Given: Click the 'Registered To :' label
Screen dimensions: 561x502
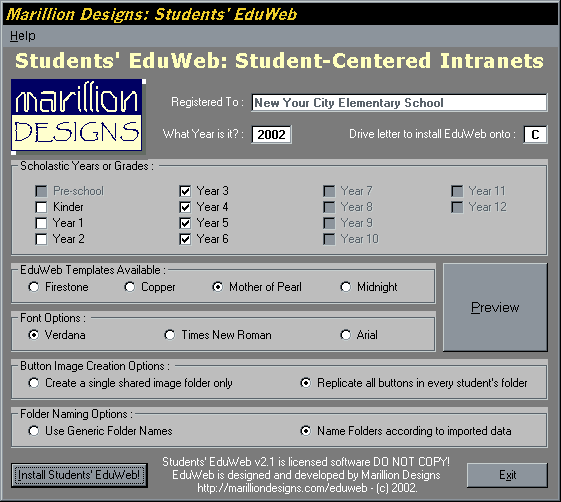Looking at the screenshot, I should (x=208, y=102).
